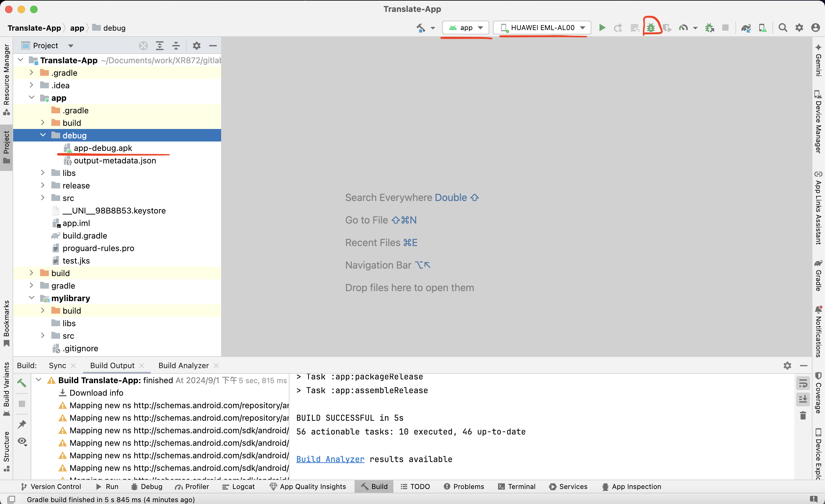Toggle Build Variants tool window
Image resolution: width=825 pixels, height=504 pixels.
click(6, 389)
